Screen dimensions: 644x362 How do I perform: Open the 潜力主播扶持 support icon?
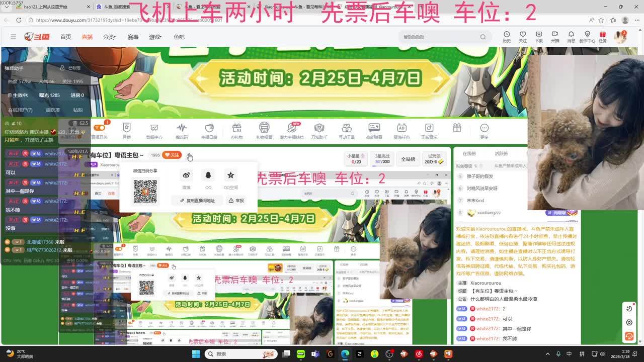tap(292, 131)
